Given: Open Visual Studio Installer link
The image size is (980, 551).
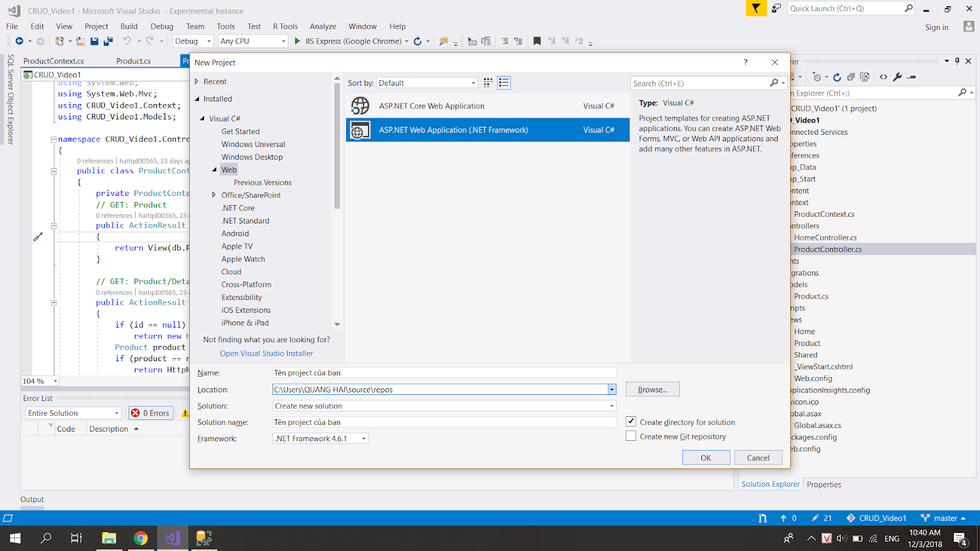Looking at the screenshot, I should point(266,353).
